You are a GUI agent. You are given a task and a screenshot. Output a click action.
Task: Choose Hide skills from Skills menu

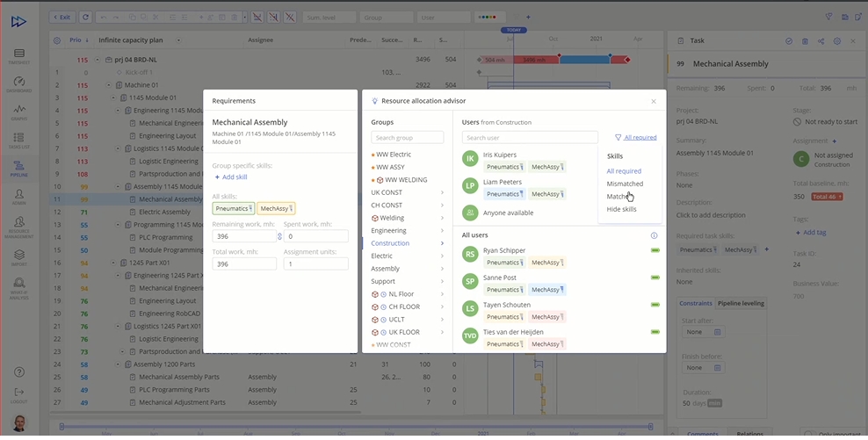621,209
